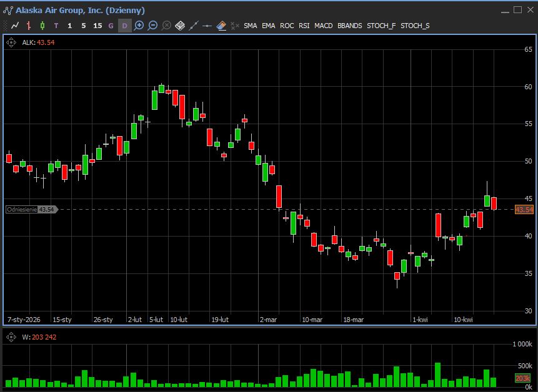Image resolution: width=538 pixels, height=392 pixels.
Task: Select the OHLC bar chart icon
Action: click(x=29, y=26)
